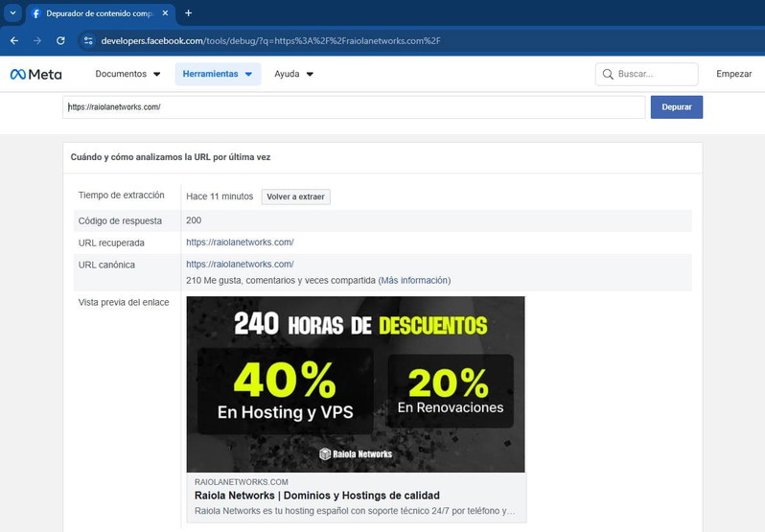
Task: Expand the Herramientas dropdown arrow
Action: [x=249, y=75]
